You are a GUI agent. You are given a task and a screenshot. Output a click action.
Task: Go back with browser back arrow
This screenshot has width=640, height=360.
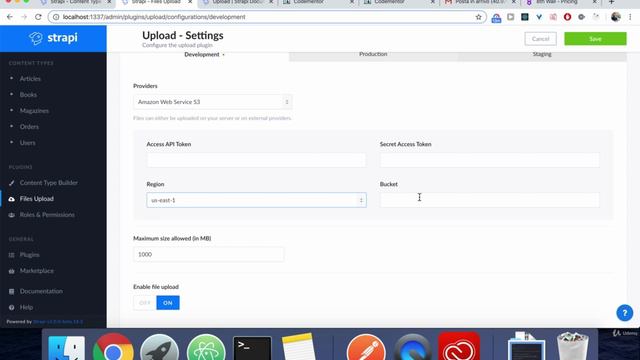click(10, 17)
